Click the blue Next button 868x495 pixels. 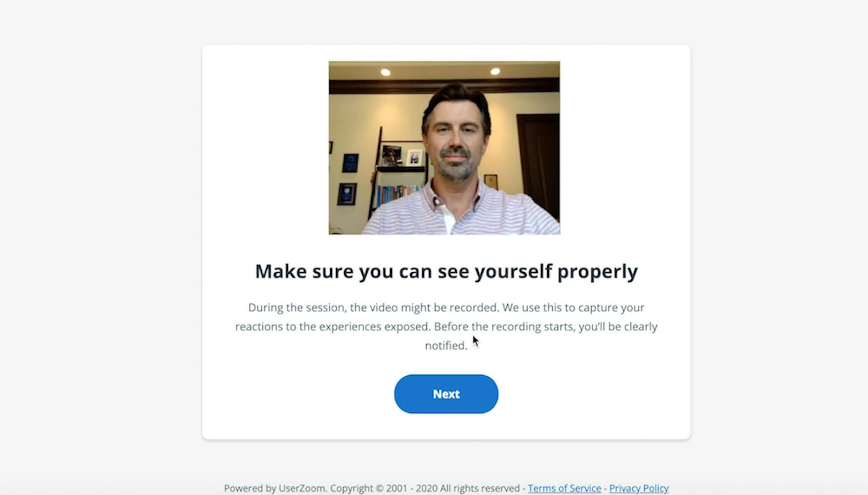click(446, 394)
